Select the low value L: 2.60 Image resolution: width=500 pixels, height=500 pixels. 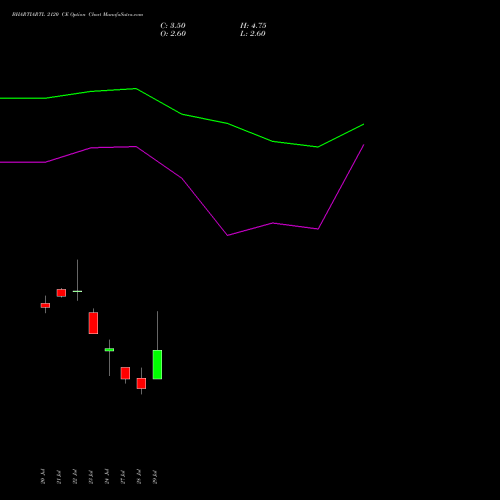coord(253,34)
